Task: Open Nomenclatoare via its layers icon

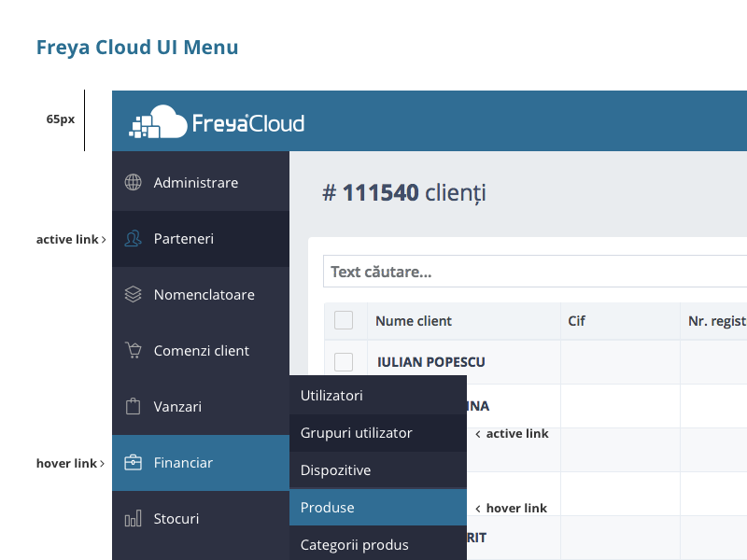Action: point(132,294)
